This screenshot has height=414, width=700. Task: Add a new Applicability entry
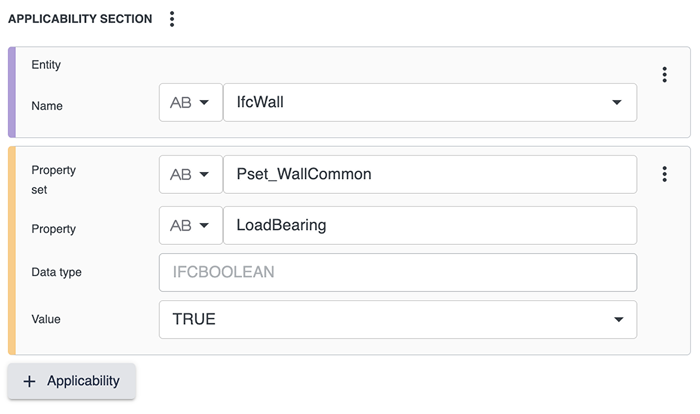72,381
